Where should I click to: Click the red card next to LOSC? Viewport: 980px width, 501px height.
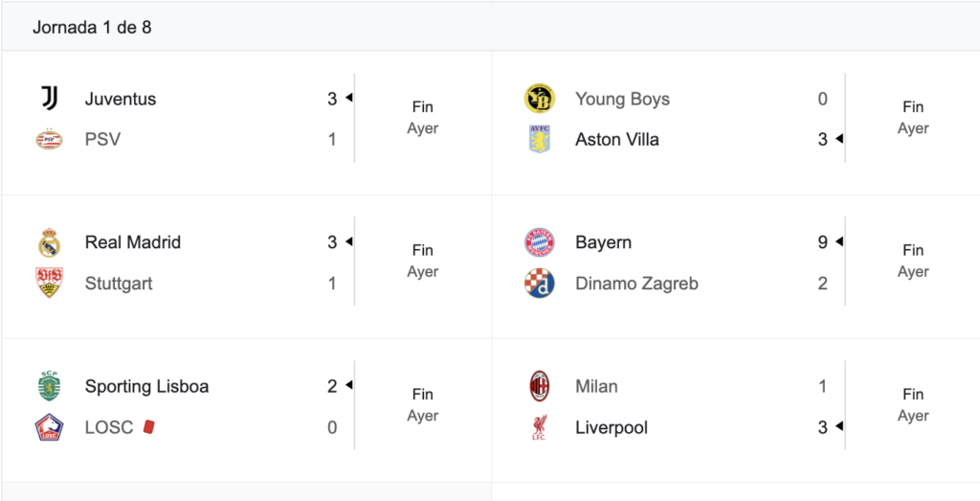point(148,426)
